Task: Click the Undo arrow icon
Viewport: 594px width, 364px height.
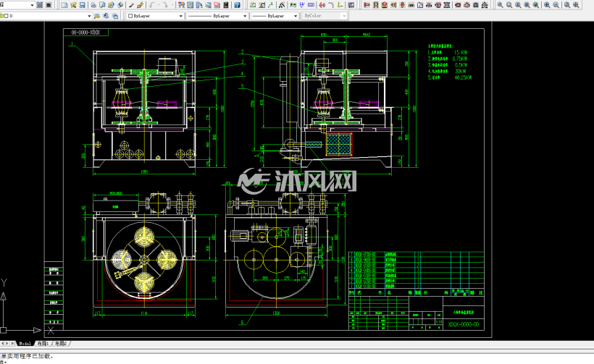Action: [x=152, y=5]
